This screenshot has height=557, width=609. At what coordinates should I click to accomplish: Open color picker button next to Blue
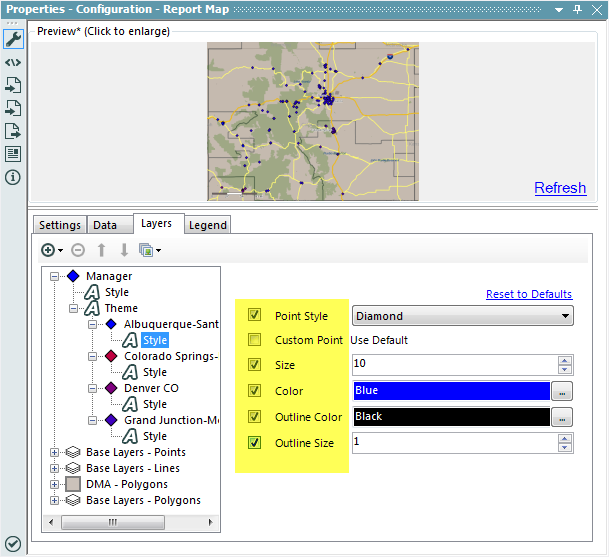point(562,391)
